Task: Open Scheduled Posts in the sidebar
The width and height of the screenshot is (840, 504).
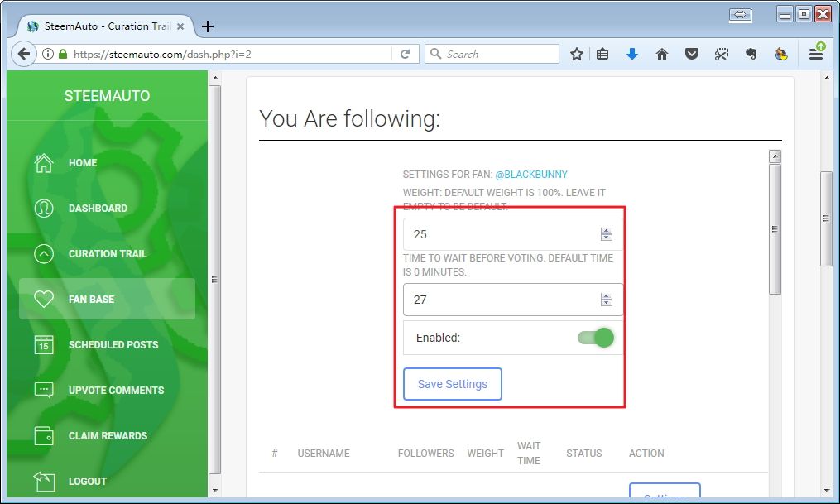Action: pyautogui.click(x=107, y=344)
